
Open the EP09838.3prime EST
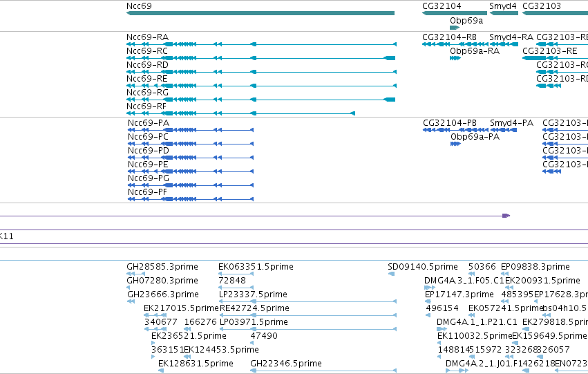(x=505, y=274)
